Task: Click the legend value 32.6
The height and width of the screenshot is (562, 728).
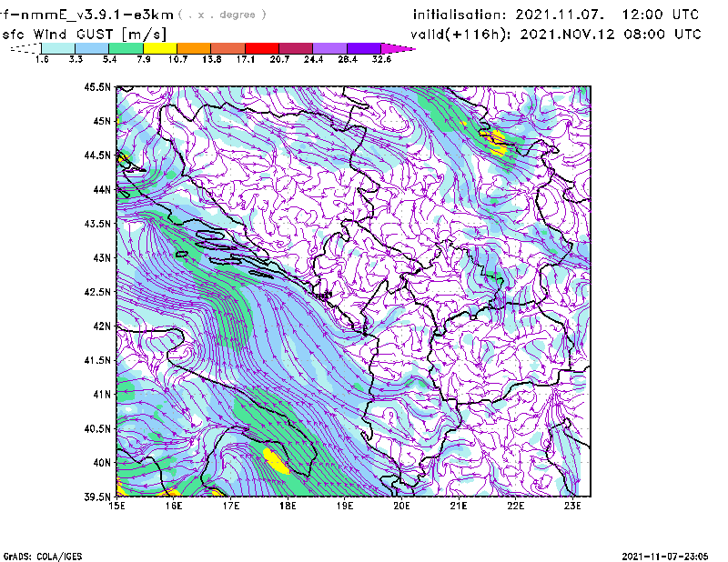Action: pyautogui.click(x=381, y=59)
